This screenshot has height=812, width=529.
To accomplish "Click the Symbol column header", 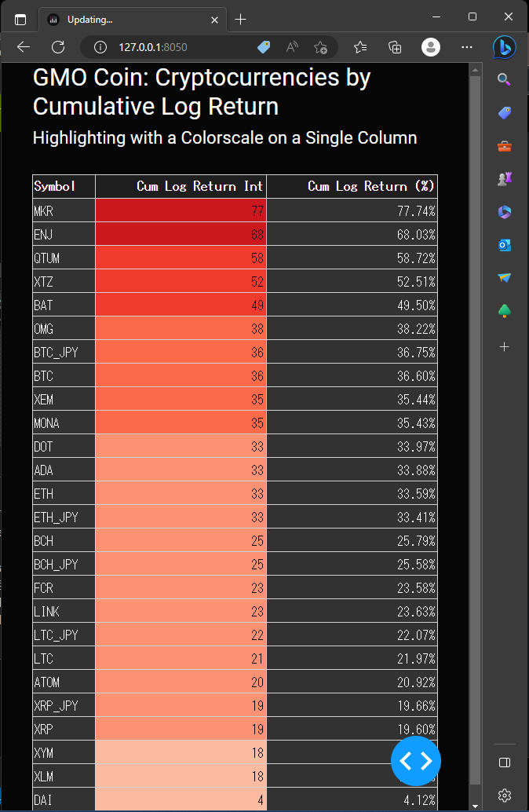I will pos(64,186).
